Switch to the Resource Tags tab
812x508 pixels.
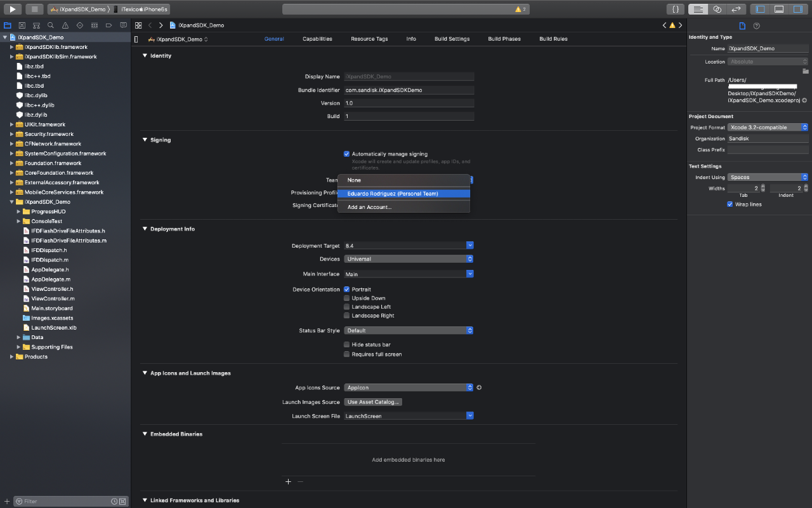369,39
